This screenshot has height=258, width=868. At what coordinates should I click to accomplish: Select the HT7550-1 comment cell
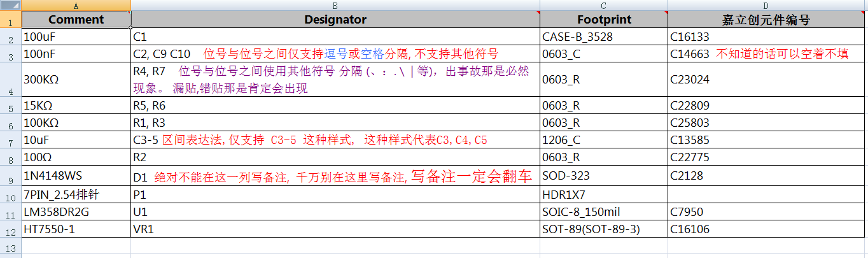(76, 229)
